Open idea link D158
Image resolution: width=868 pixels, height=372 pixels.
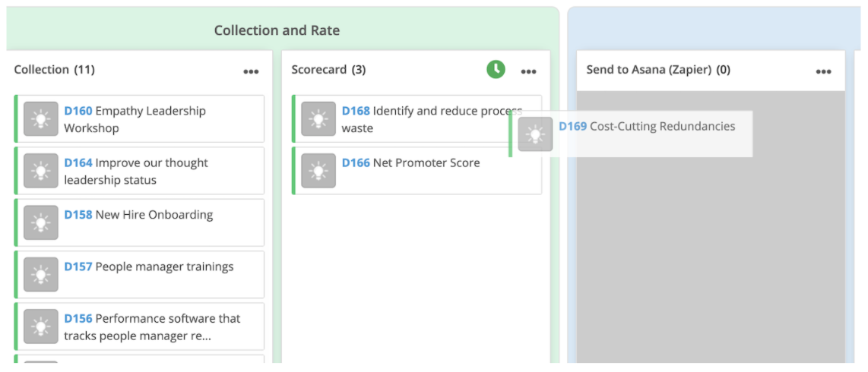coord(78,215)
